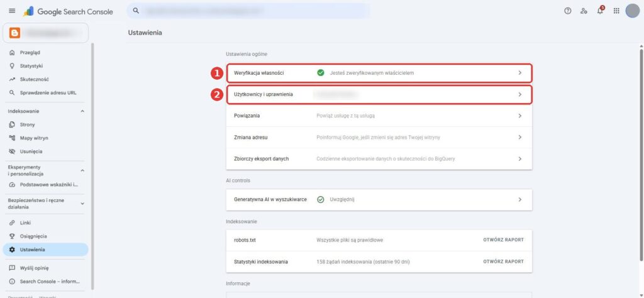Open the hamburger main menu
This screenshot has height=298, width=644.
[12, 11]
